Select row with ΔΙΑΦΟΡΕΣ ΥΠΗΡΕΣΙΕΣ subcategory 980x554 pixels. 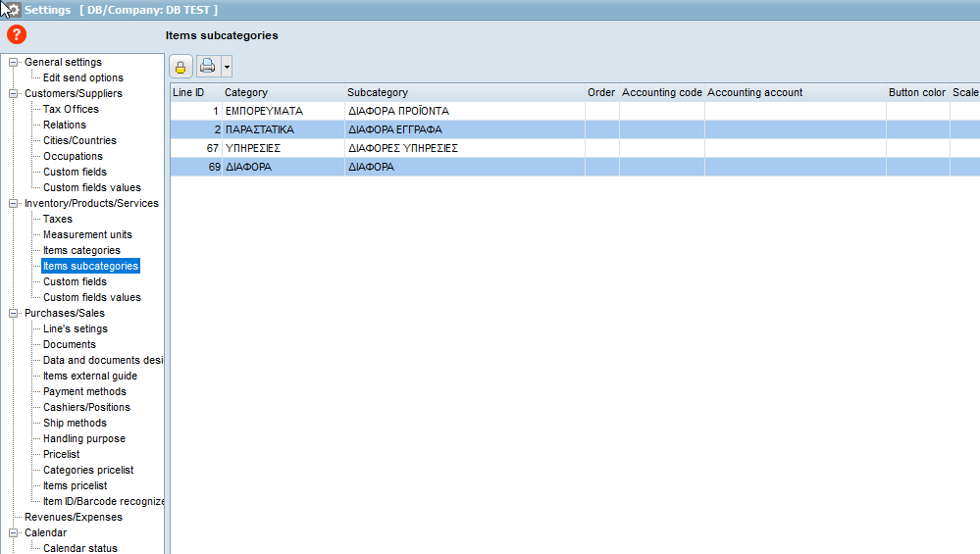pos(575,148)
